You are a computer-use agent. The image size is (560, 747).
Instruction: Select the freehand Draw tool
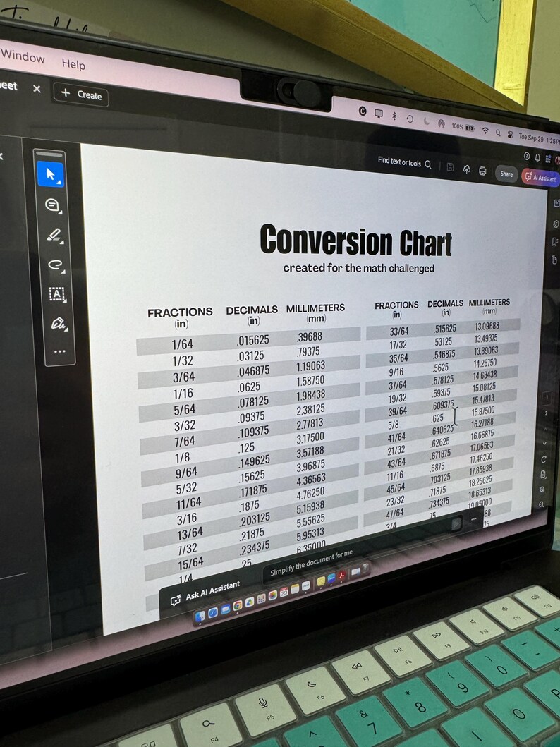55,265
